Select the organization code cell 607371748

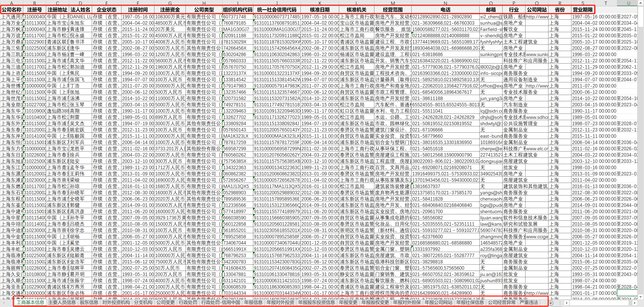point(238,17)
